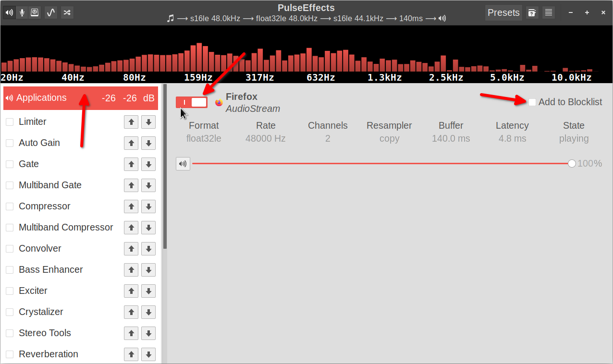This screenshot has height=364, width=613.
Task: Move Crystalizer down one position
Action: click(148, 312)
